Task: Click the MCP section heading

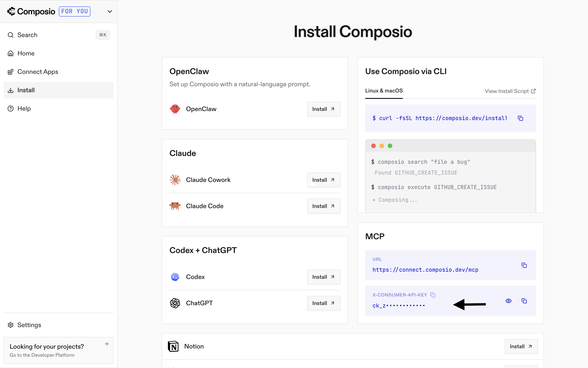Action: click(375, 236)
